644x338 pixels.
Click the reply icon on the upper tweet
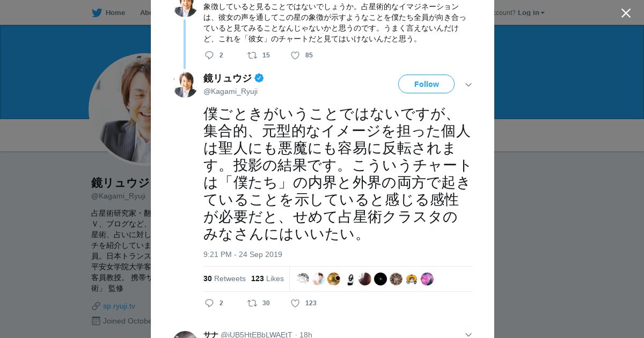[209, 55]
